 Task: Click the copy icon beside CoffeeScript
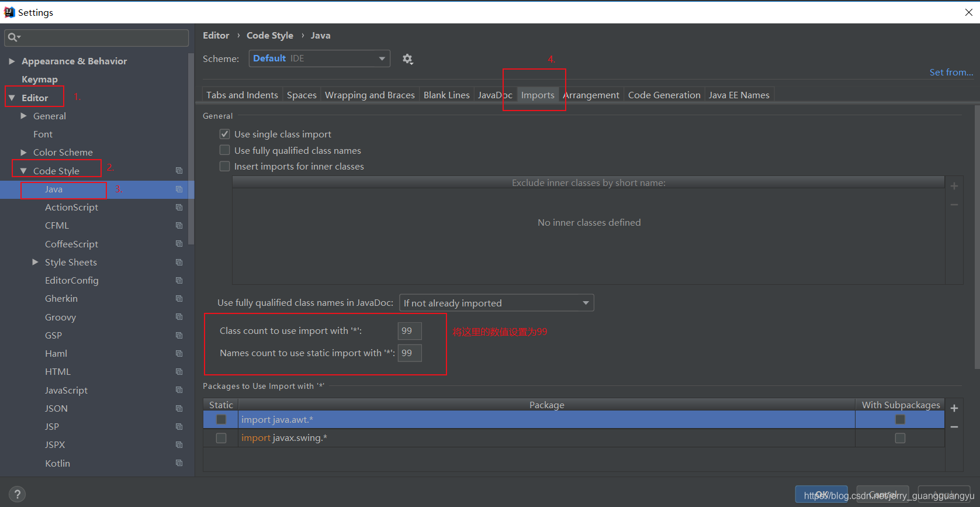click(179, 244)
